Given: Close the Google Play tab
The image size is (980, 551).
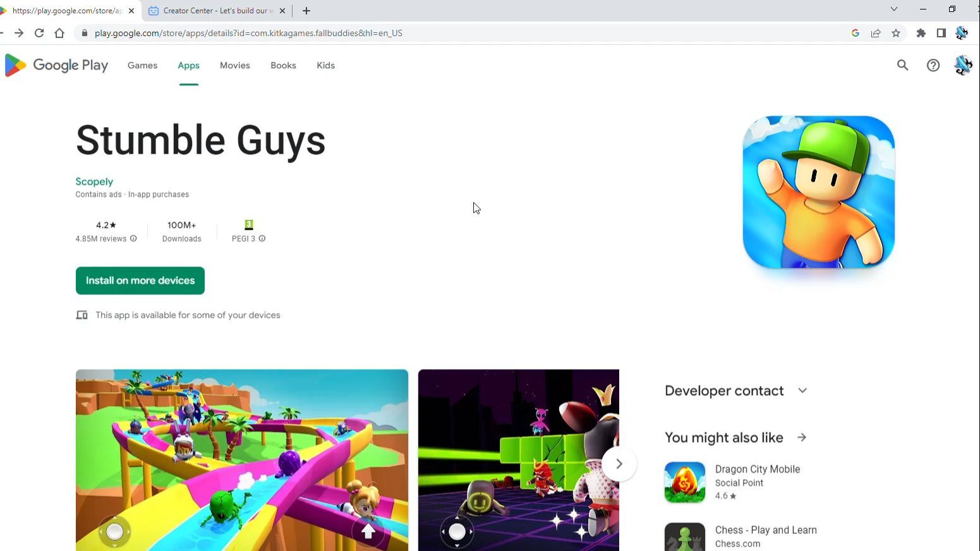Looking at the screenshot, I should coord(131,11).
